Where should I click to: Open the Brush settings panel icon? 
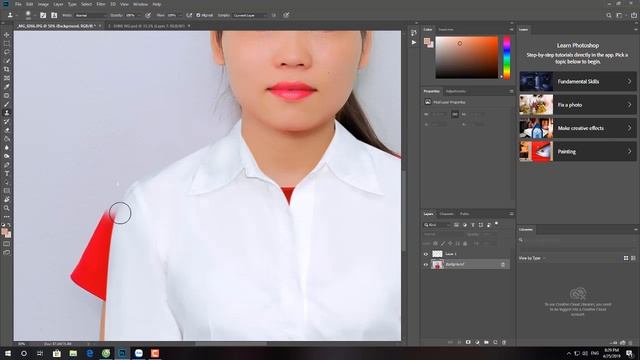[x=43, y=15]
